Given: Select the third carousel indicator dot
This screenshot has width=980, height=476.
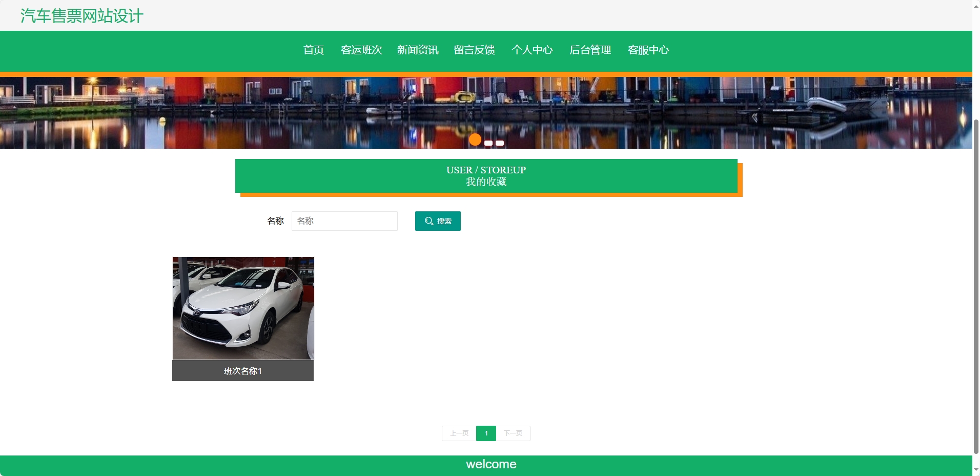Looking at the screenshot, I should pos(499,143).
